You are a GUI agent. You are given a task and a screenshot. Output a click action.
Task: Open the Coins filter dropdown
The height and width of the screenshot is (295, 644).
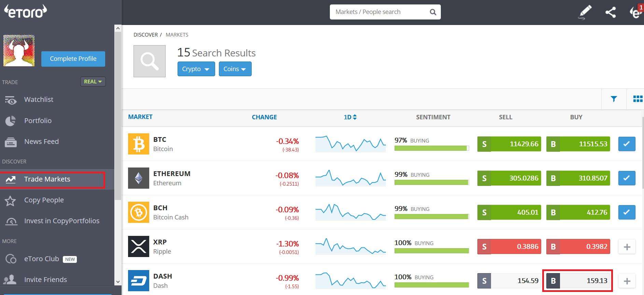click(x=235, y=69)
